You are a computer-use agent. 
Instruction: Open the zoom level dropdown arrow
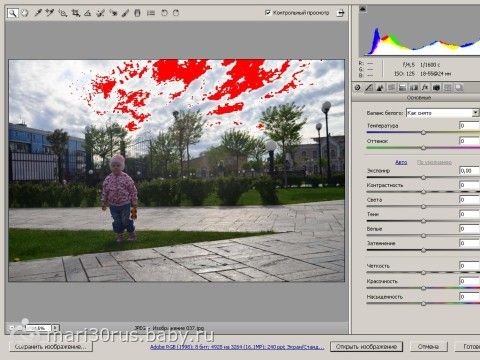[x=55, y=328]
